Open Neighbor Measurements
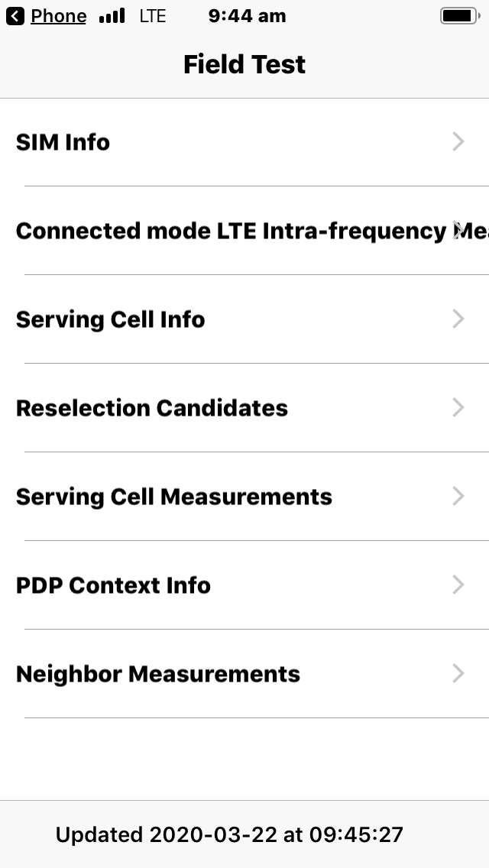 [158, 674]
